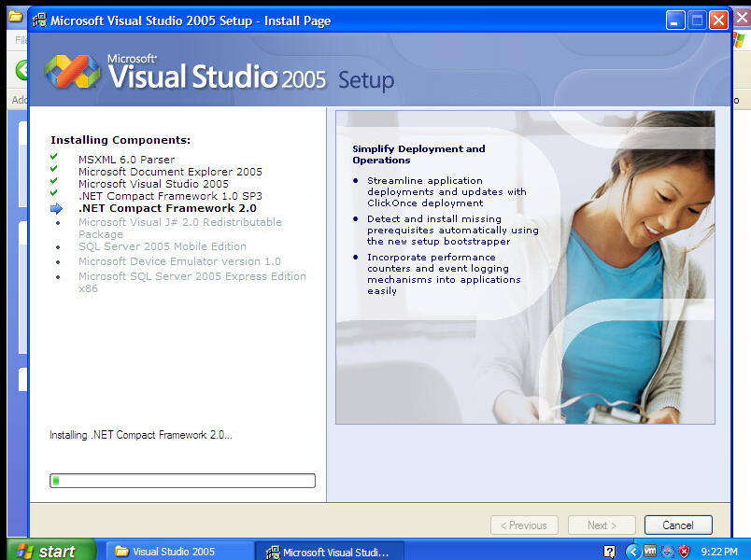751x560 pixels.
Task: Switch to Visual Studio 2005 folder taskbar button
Action: pos(179,552)
